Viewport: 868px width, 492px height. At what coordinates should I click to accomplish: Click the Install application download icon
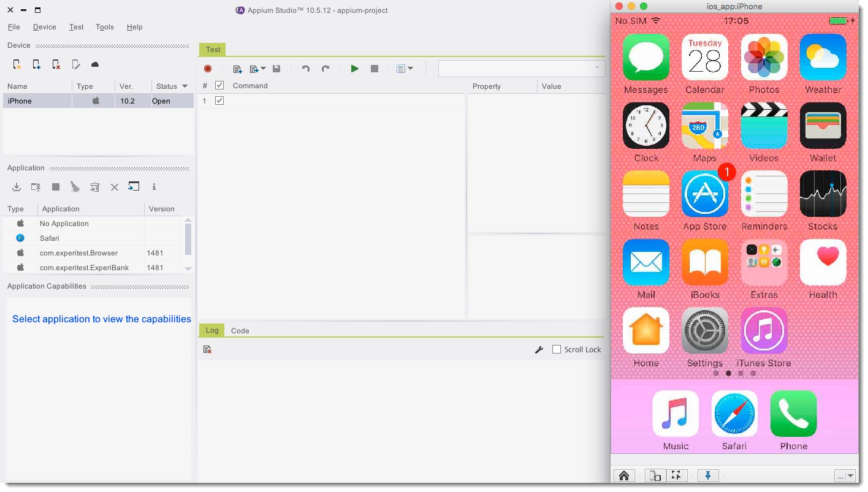[17, 187]
